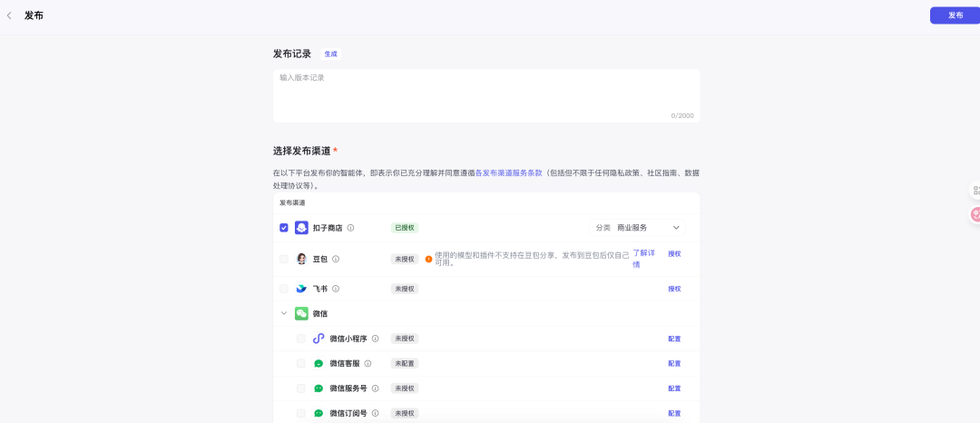Open info tooltip next to 微信小程序
The image size is (980, 423).
(375, 339)
